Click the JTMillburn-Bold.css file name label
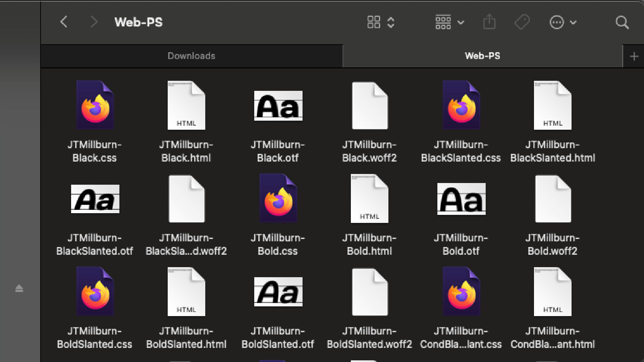The image size is (644, 362). (x=278, y=244)
